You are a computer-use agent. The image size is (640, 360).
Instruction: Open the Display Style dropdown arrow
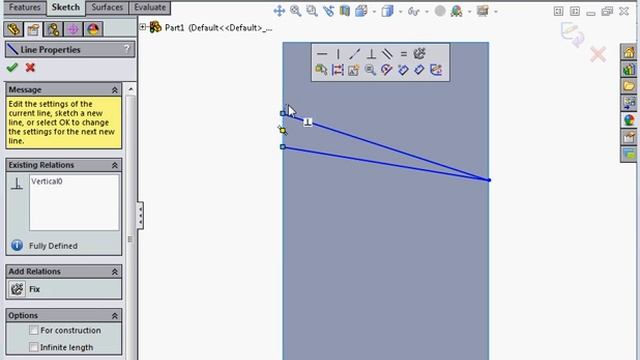[x=400, y=11]
